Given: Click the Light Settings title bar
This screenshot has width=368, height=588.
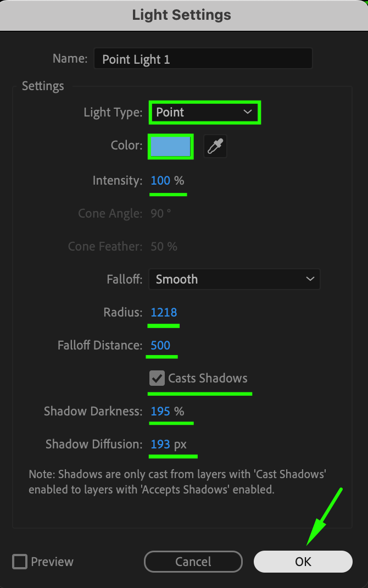Looking at the screenshot, I should pos(182,15).
